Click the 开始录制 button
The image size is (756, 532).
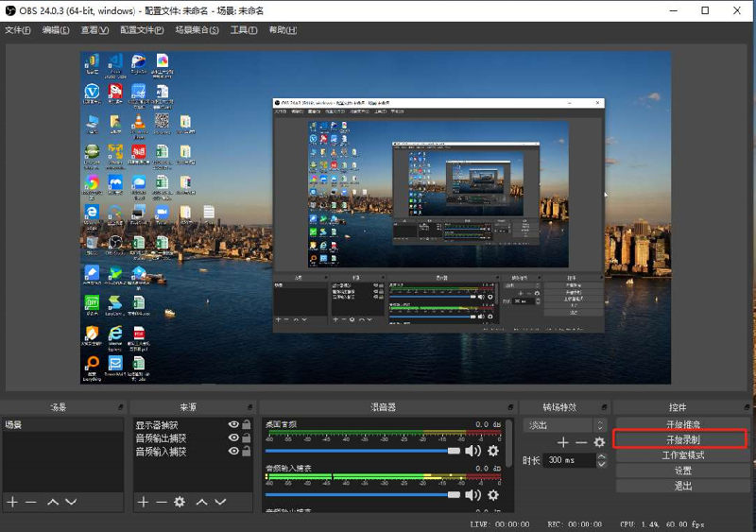coord(683,439)
